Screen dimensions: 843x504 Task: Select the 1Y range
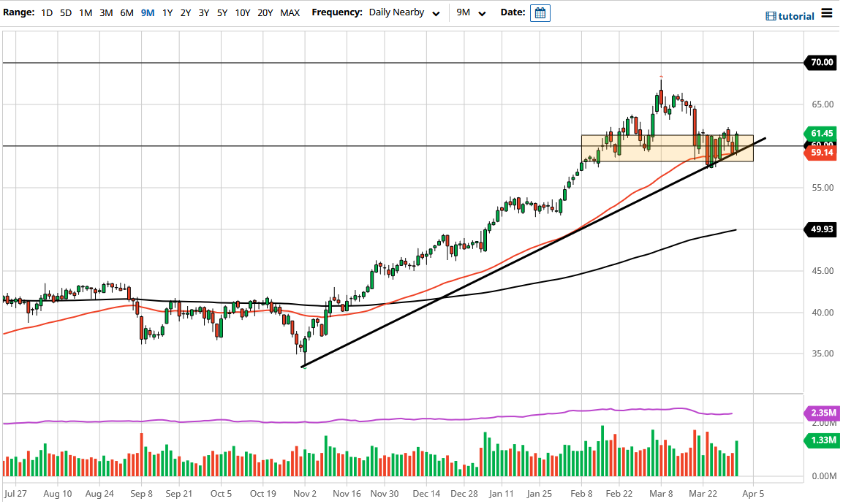[165, 12]
